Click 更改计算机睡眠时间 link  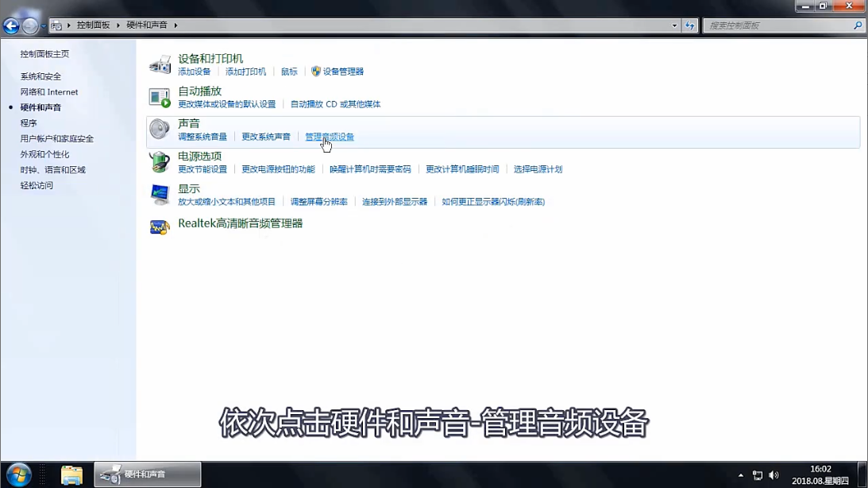click(x=462, y=169)
